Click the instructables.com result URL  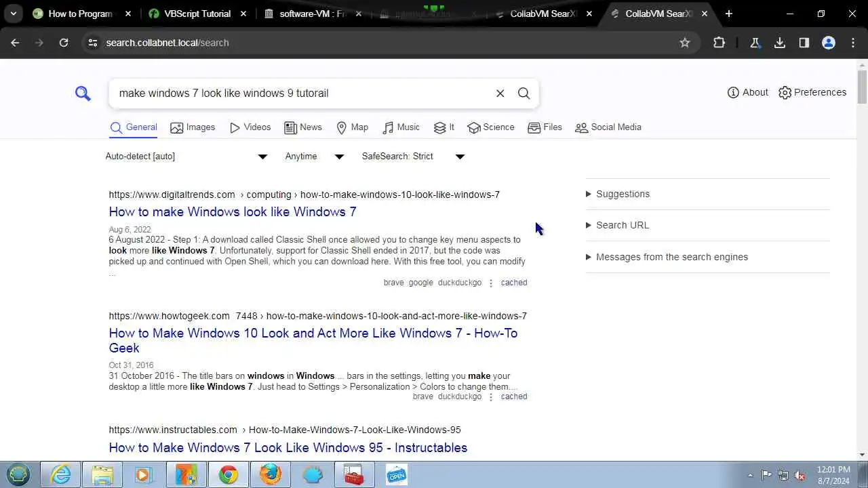coord(285,430)
